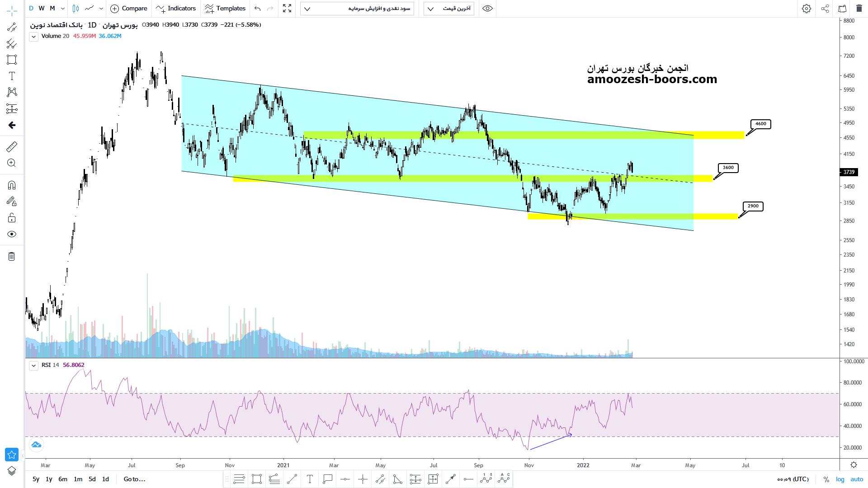Collapse the Volume indicator legend arrow

[x=33, y=37]
